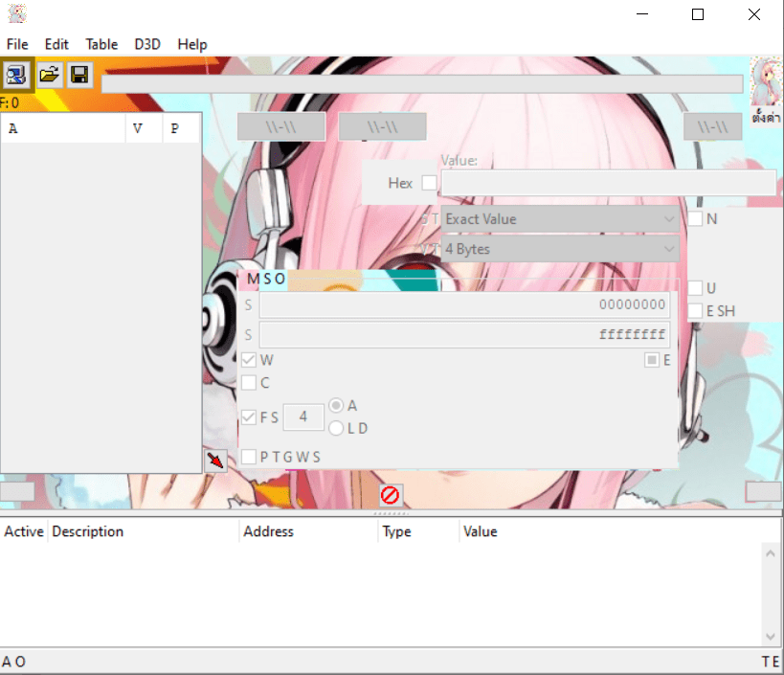Screen dimensions: 784x675
Task: Click the address list scroll up arrow
Action: click(x=771, y=553)
